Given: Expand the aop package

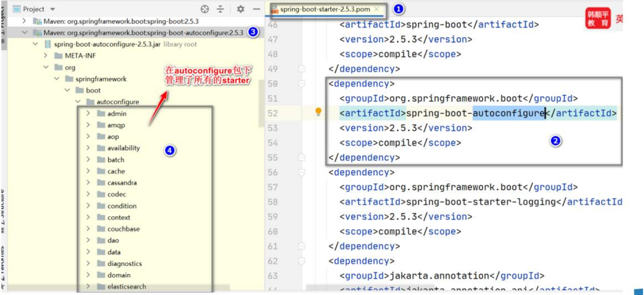Looking at the screenshot, I should click(88, 136).
